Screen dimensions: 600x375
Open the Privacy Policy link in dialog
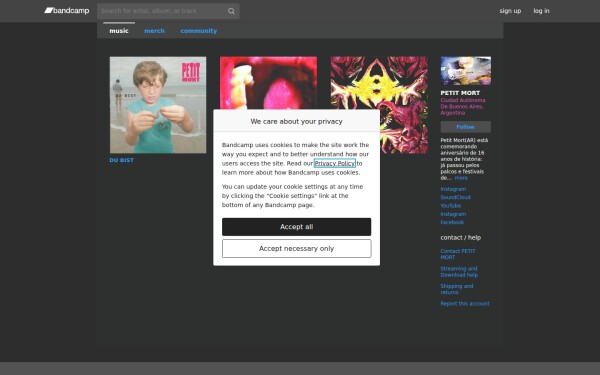(x=334, y=163)
